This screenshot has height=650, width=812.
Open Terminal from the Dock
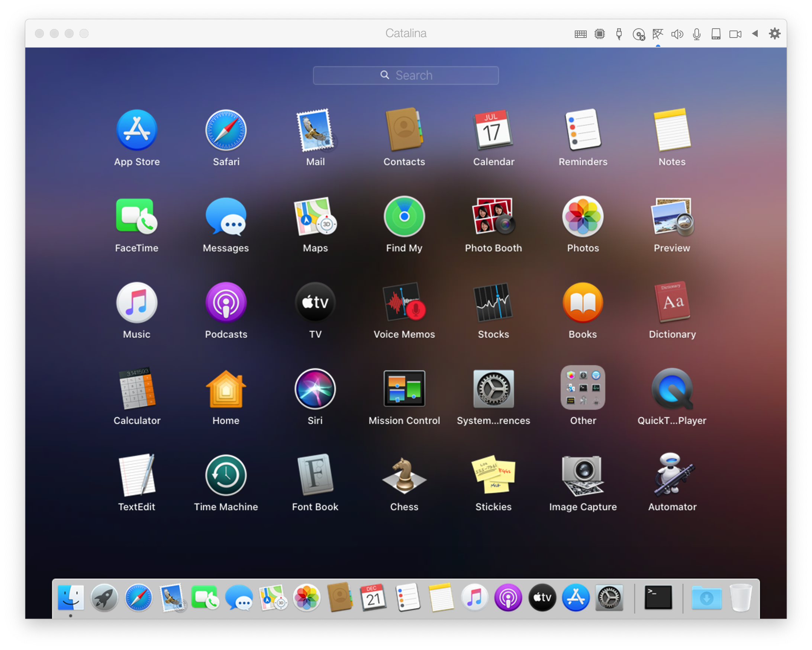coord(658,597)
